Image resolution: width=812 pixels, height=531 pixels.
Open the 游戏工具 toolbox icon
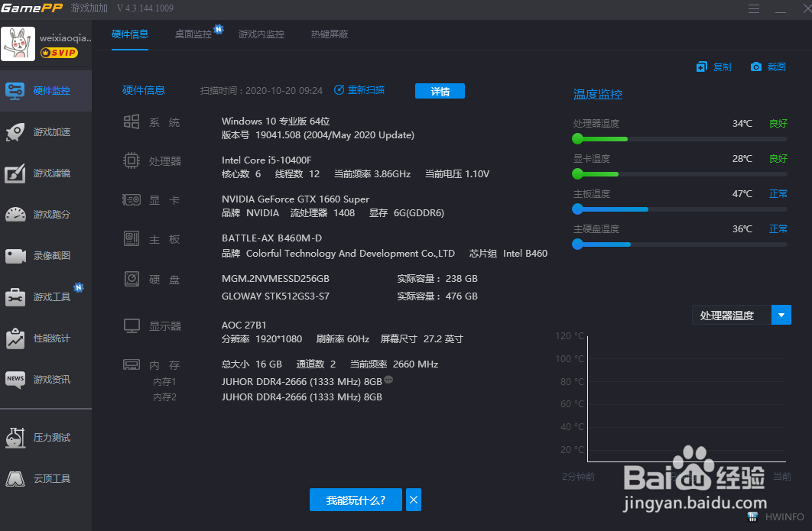coord(15,297)
